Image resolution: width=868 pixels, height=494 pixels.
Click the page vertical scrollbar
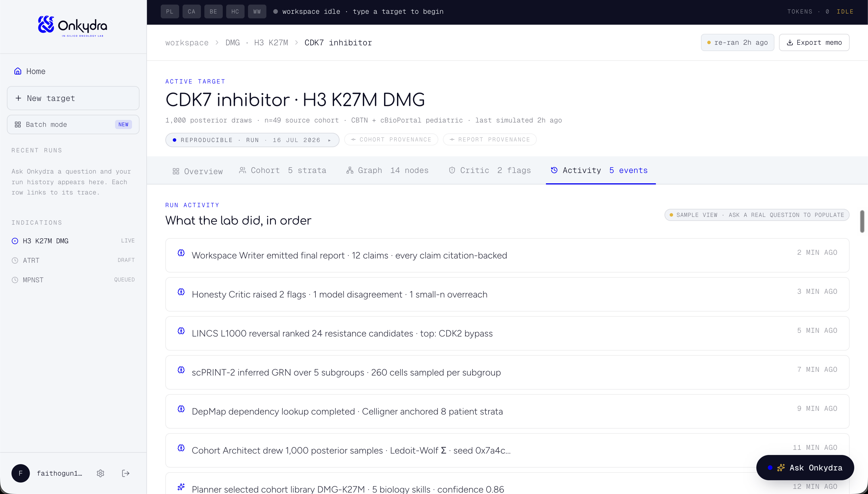click(x=862, y=221)
